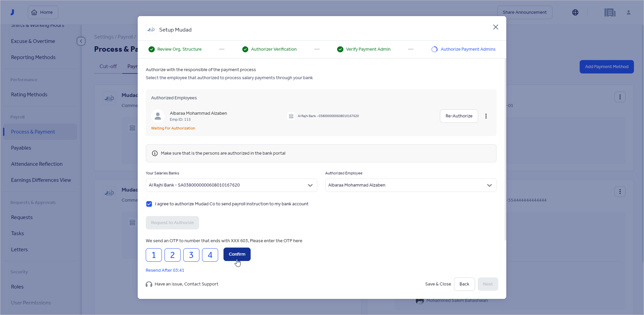644x315 pixels.
Task: Click the Add Payment Method button
Action: click(606, 66)
